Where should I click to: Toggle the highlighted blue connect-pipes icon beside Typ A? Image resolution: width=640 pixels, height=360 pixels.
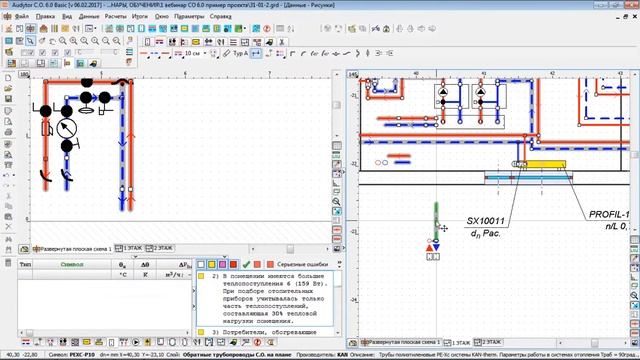256,53
